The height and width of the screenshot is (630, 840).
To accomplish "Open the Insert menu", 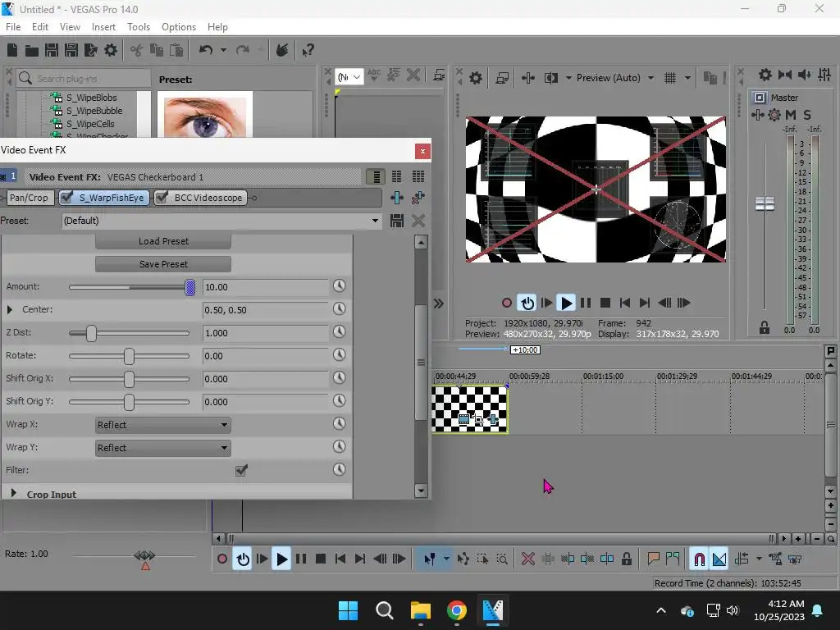I will point(103,27).
